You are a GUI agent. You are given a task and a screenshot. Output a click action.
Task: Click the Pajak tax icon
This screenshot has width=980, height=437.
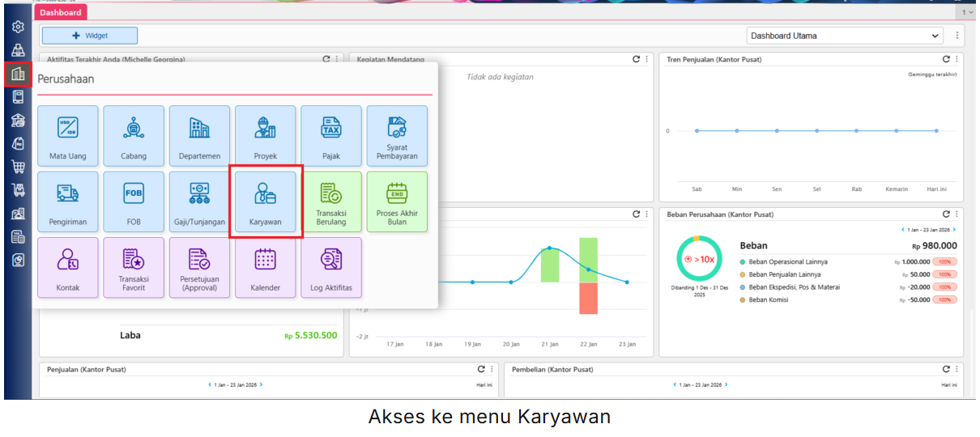coord(331,136)
